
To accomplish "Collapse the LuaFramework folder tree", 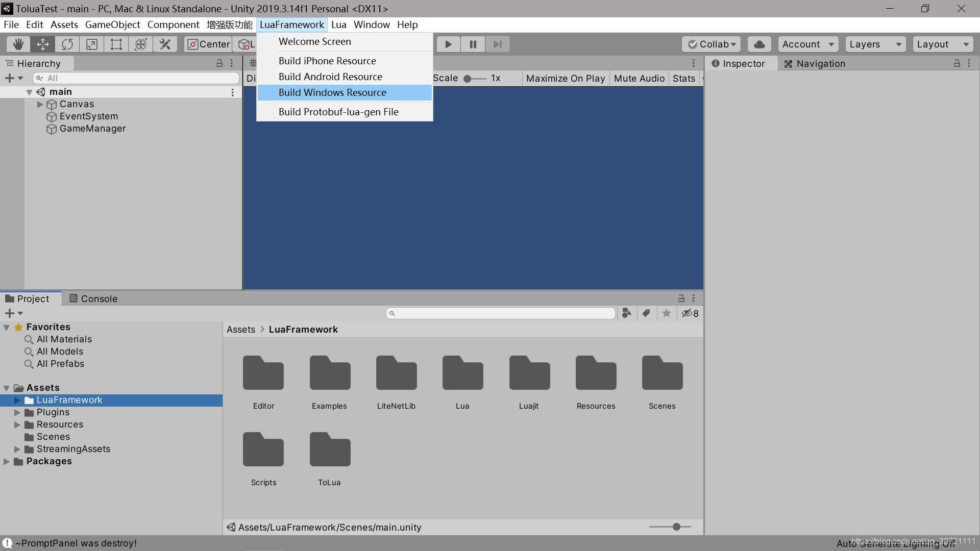I will tap(17, 400).
